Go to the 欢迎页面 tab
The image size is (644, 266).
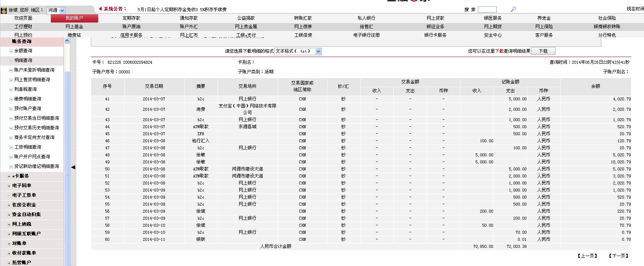point(23,18)
